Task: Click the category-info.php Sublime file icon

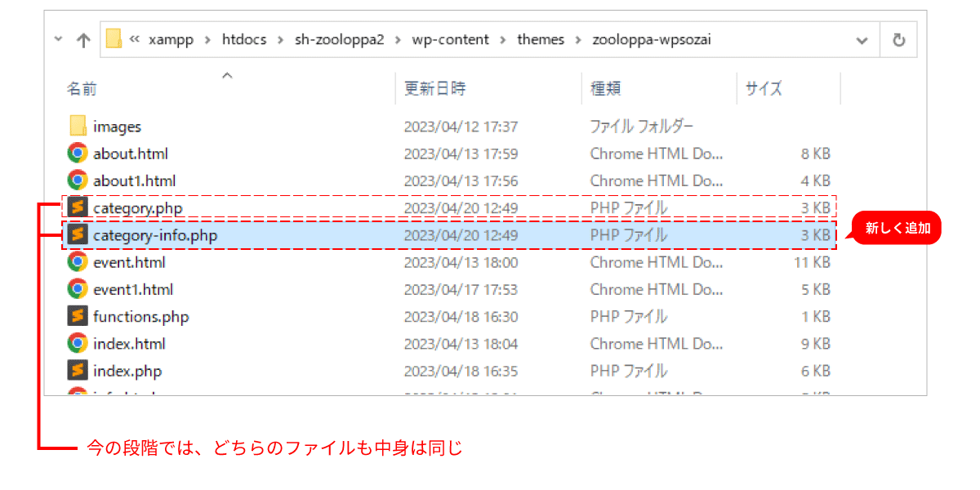Action: pos(78,234)
